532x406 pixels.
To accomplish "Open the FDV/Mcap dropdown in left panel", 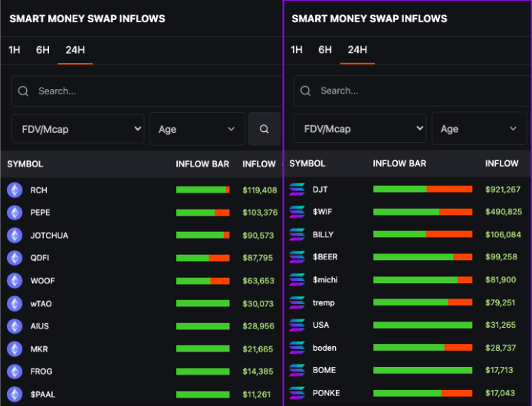I will point(78,129).
